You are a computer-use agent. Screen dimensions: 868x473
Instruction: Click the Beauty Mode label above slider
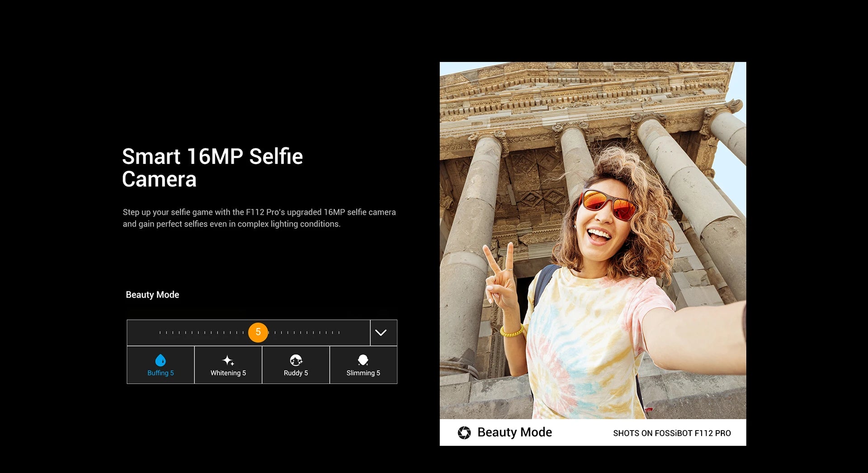(152, 295)
